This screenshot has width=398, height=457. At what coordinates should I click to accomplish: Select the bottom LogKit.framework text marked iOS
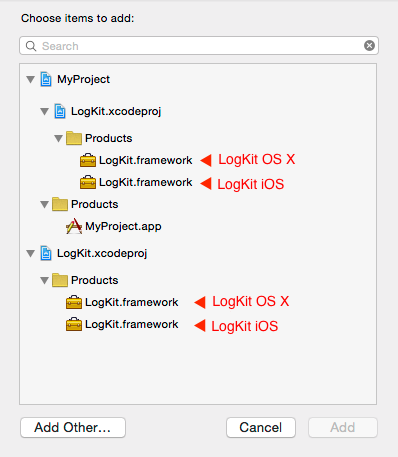click(132, 324)
